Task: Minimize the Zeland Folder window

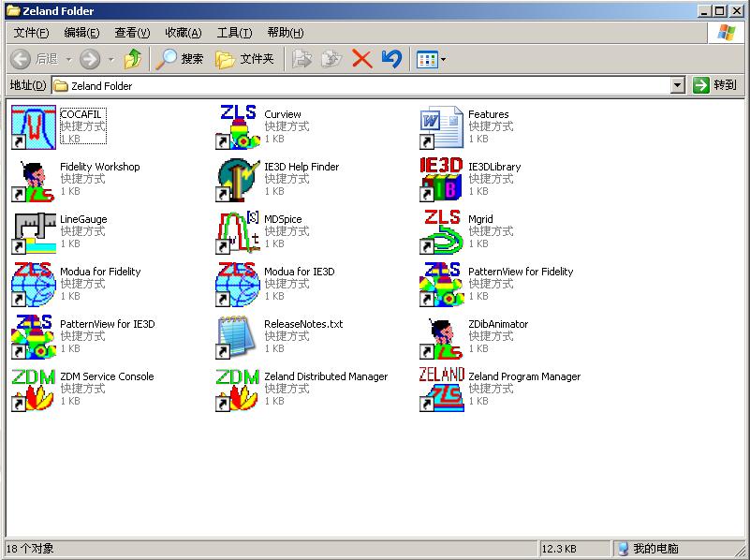Action: pyautogui.click(x=703, y=11)
